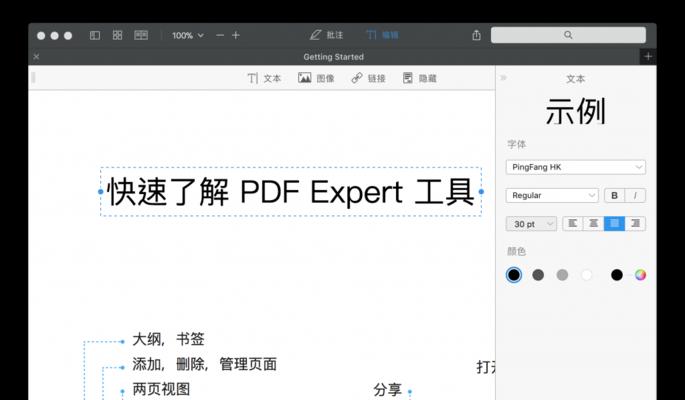
Task: Select the 文本 text tool
Action: [x=264, y=78]
